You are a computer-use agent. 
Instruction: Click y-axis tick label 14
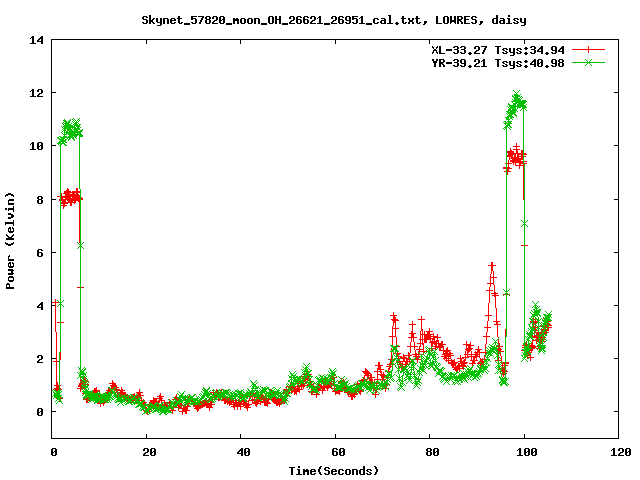tap(36, 40)
